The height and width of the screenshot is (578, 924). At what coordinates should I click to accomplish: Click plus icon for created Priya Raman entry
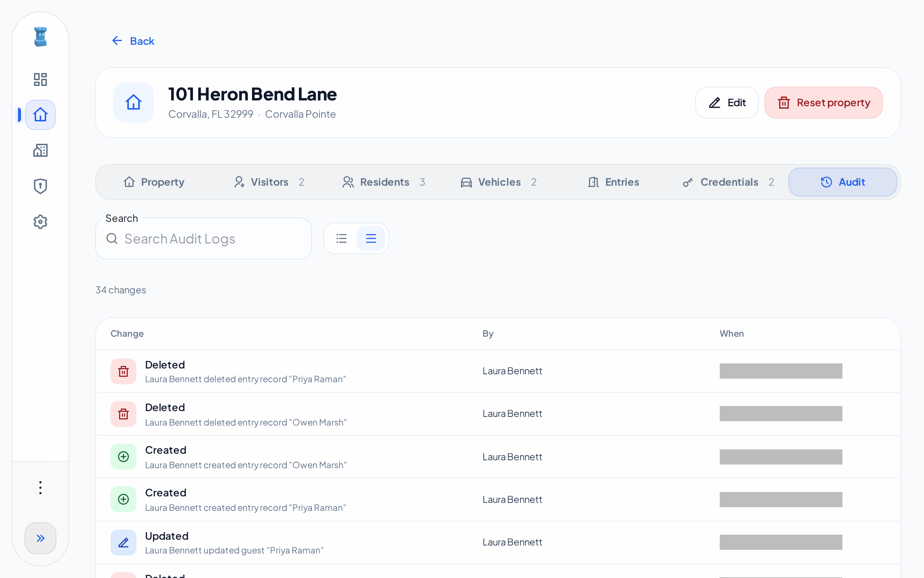click(x=123, y=499)
